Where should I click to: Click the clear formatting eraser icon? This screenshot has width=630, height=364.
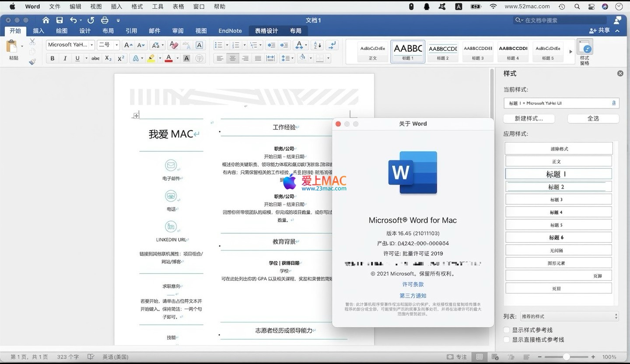pyautogui.click(x=174, y=45)
